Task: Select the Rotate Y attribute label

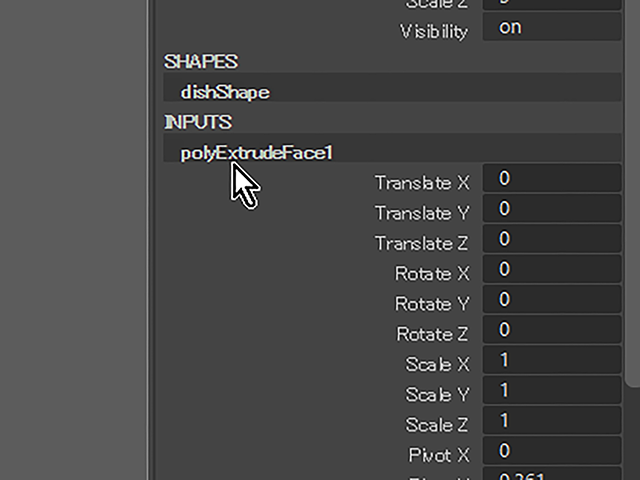Action: coord(432,303)
